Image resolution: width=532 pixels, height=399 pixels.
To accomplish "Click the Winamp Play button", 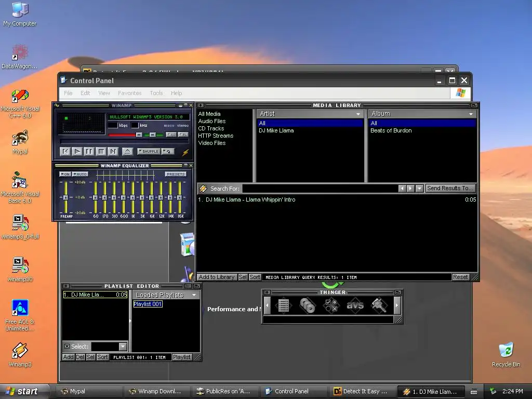I will (77, 151).
